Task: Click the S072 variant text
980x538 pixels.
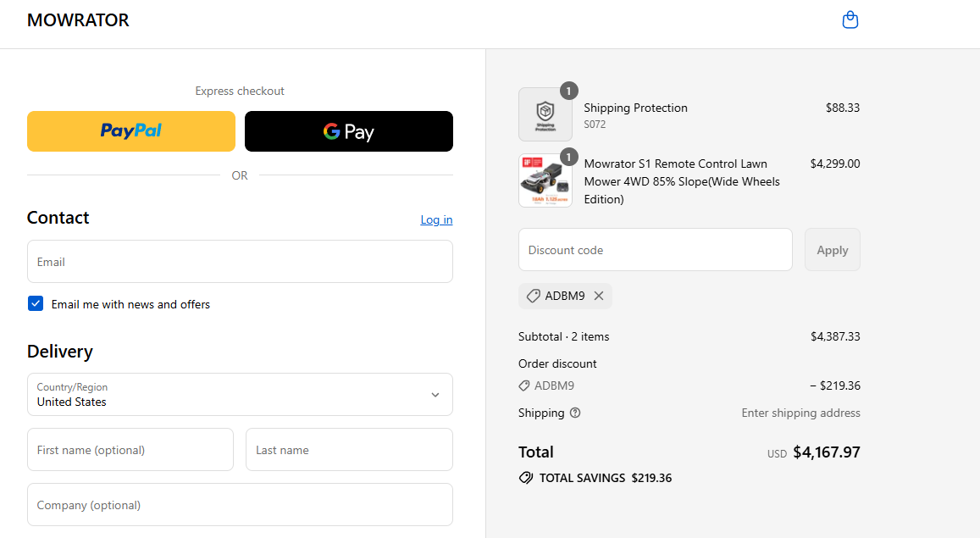Action: (595, 125)
